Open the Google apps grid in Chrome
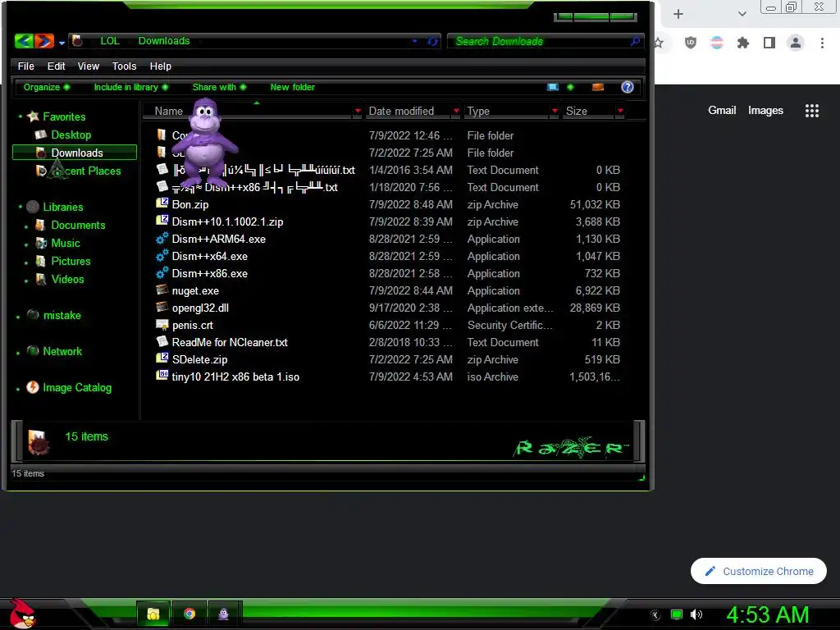The height and width of the screenshot is (630, 840). 811,111
